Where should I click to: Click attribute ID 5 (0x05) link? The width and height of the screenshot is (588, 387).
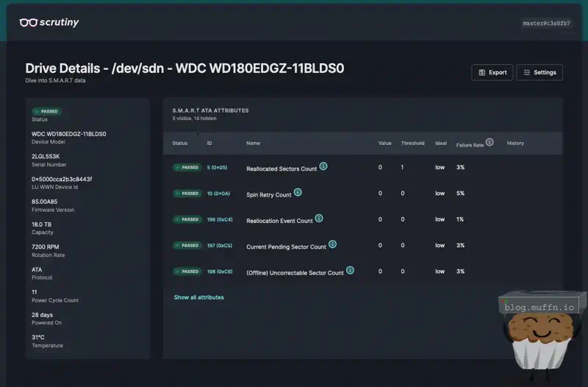tap(217, 168)
